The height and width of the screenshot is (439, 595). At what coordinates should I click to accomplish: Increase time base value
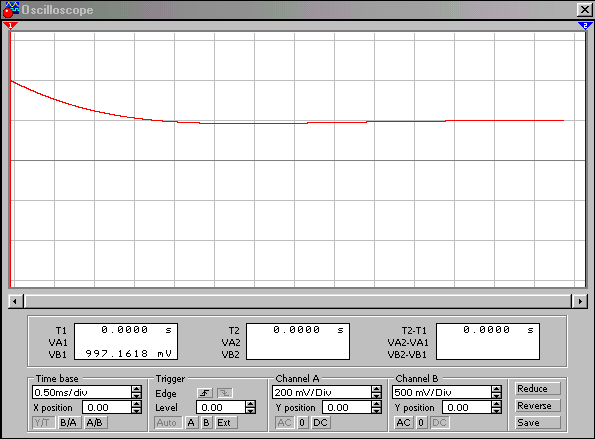(137, 389)
